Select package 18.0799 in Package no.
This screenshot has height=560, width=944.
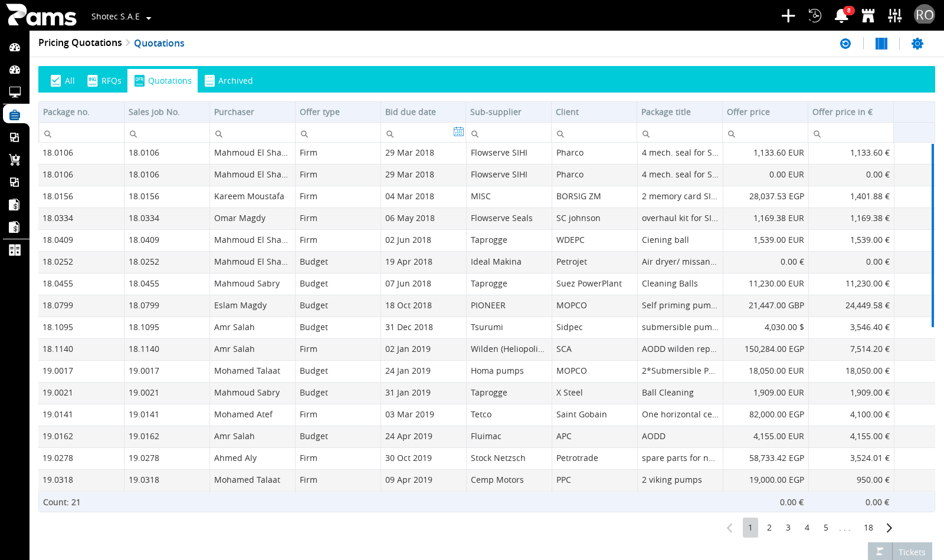(81, 305)
